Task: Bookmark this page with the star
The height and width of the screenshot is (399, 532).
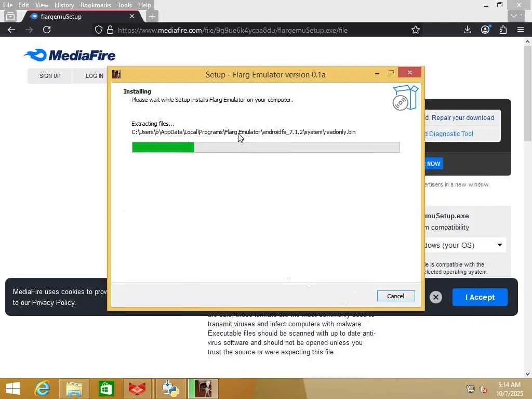Action: [x=415, y=30]
